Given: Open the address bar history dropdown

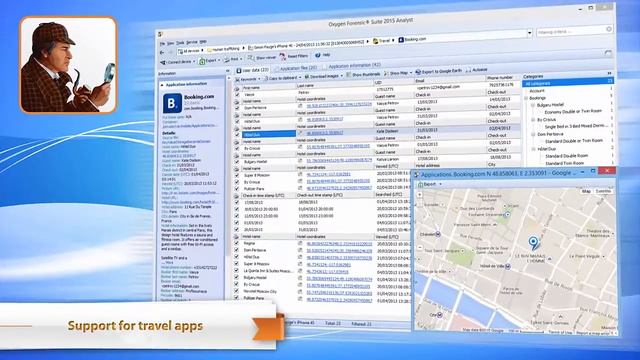Looking at the screenshot, I should [x=529, y=33].
